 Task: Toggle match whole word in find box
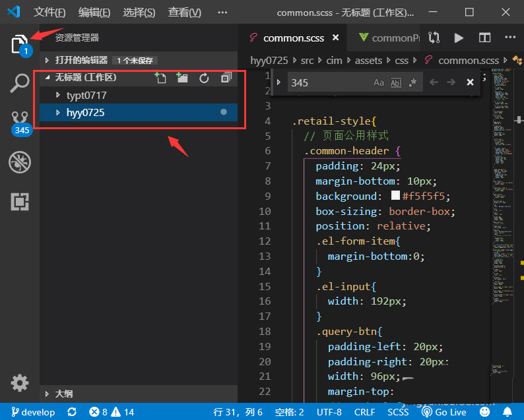(396, 82)
